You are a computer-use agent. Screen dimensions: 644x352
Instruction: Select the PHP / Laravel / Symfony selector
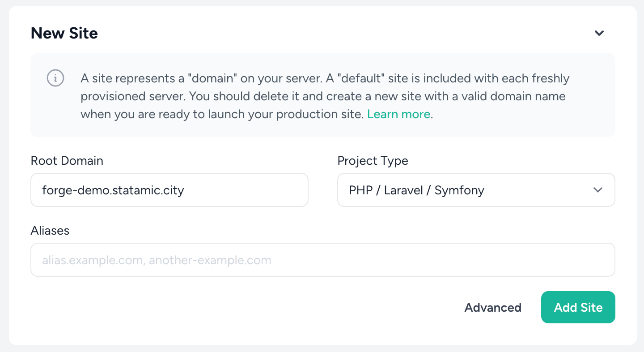pos(476,190)
